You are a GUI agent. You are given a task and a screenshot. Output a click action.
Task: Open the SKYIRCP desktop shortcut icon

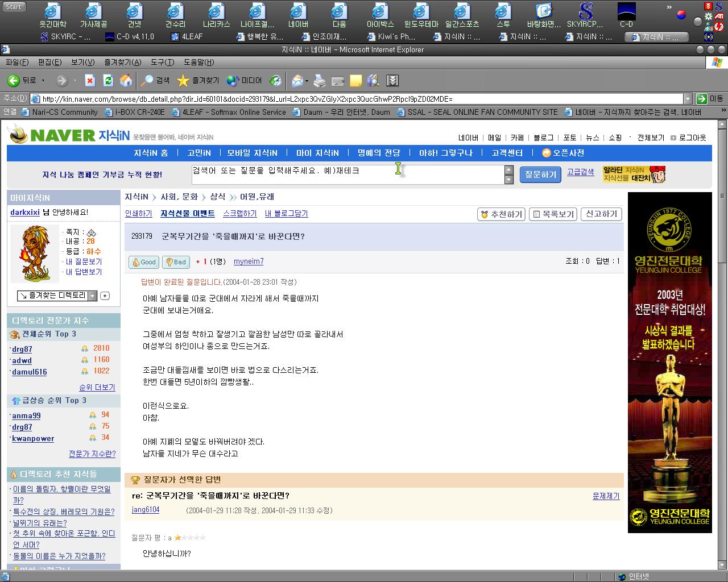585,15
